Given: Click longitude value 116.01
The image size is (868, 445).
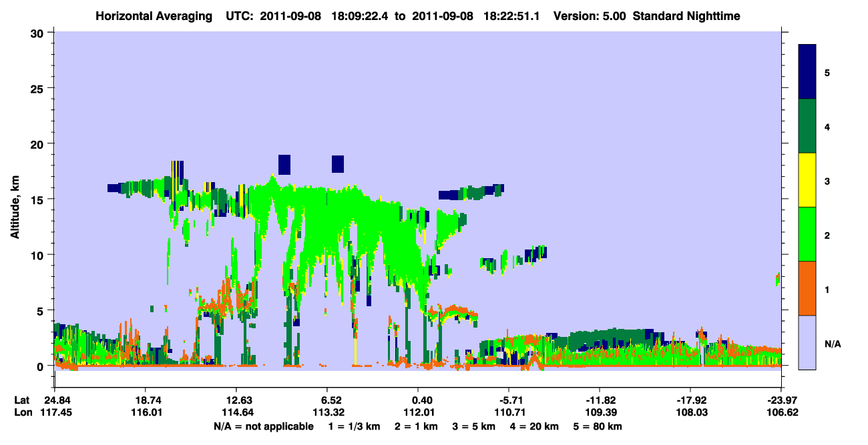Looking at the screenshot, I should [x=145, y=412].
